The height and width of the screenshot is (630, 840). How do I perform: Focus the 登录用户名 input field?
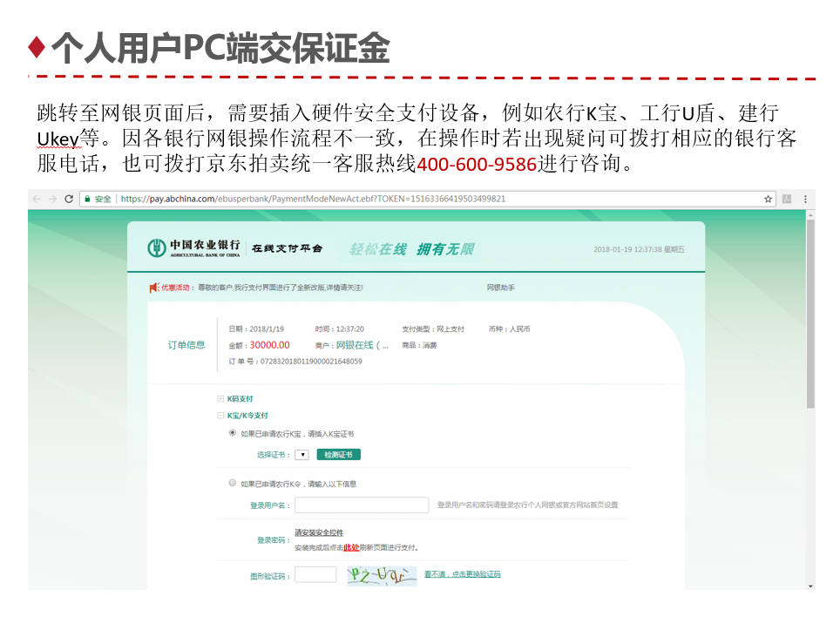[x=362, y=505]
